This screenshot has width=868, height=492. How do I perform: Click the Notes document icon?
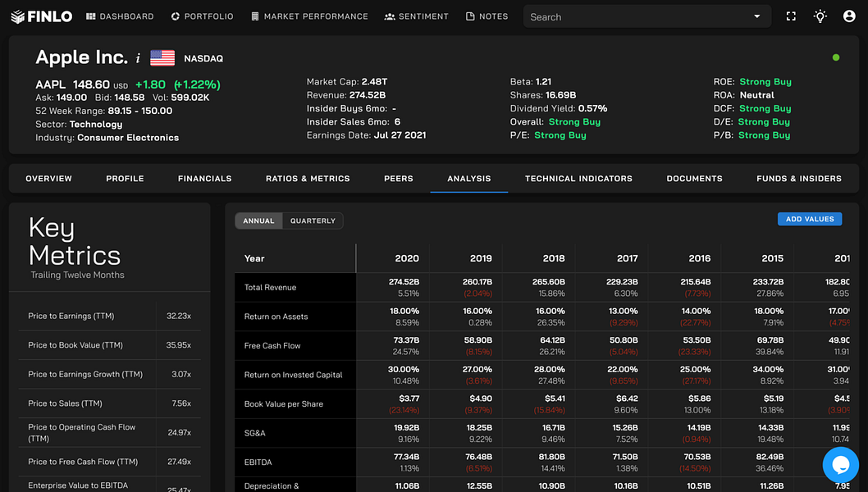click(470, 16)
